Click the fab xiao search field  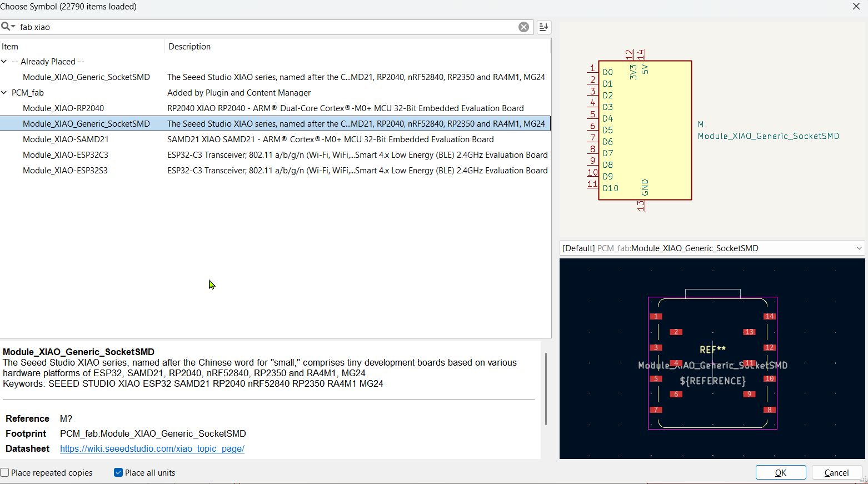pyautogui.click(x=267, y=27)
